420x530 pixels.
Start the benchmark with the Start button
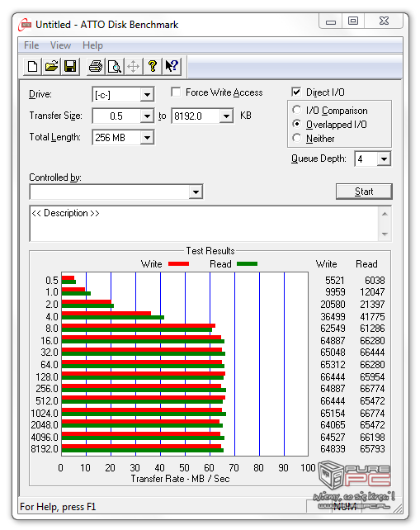pyautogui.click(x=364, y=192)
